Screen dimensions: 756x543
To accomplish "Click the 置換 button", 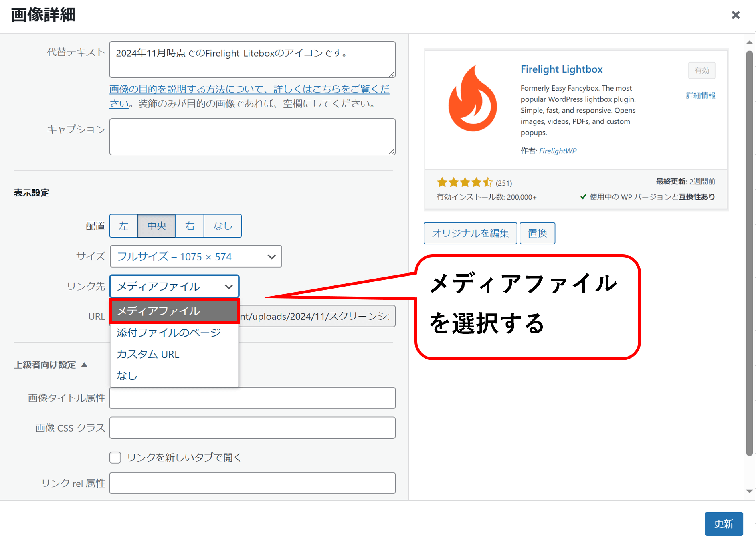I will coord(538,233).
